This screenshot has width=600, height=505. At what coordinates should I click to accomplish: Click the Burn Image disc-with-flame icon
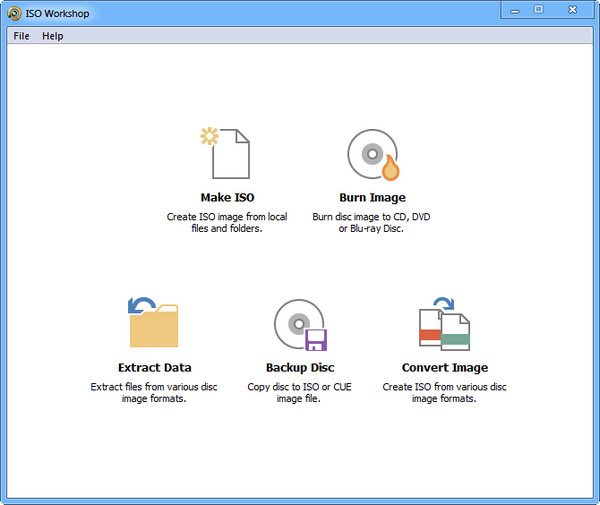[372, 153]
